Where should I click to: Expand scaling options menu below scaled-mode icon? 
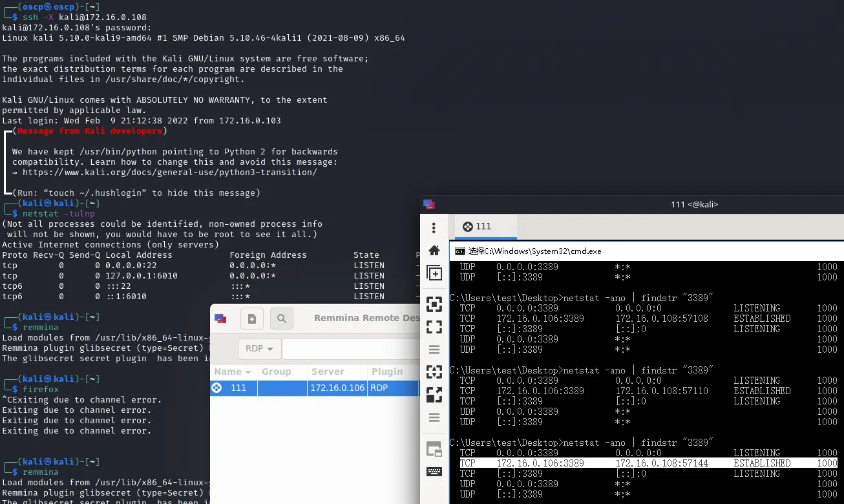pos(434,417)
